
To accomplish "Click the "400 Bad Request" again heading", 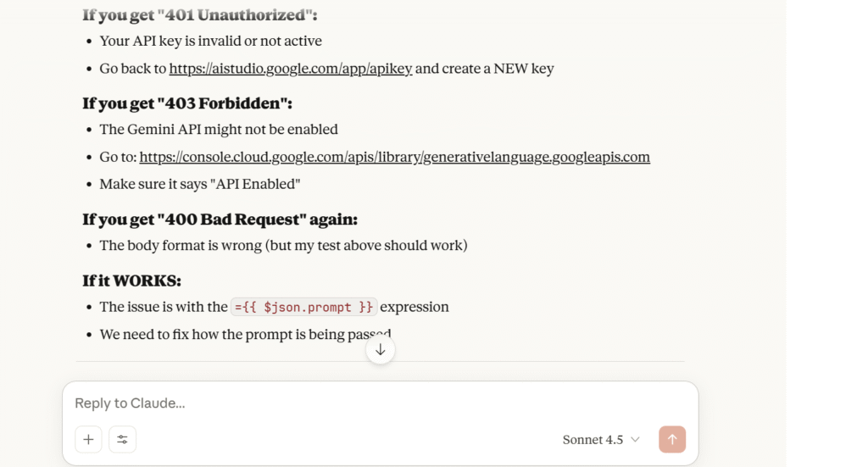I will click(220, 220).
